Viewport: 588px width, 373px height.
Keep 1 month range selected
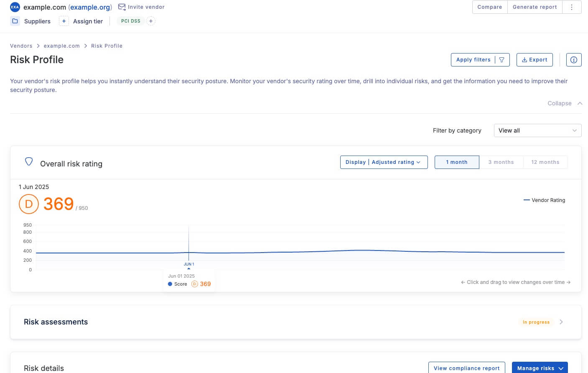coord(457,162)
